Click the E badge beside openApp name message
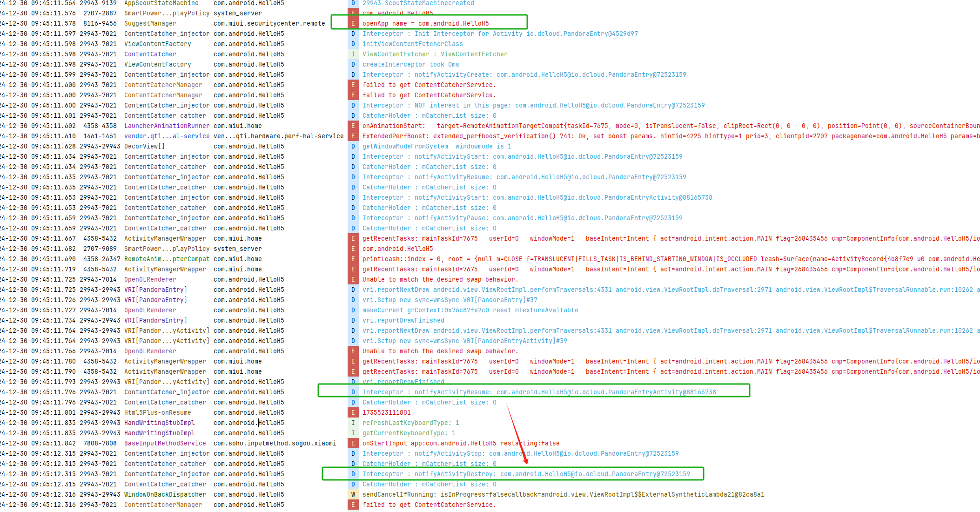 pyautogui.click(x=353, y=23)
